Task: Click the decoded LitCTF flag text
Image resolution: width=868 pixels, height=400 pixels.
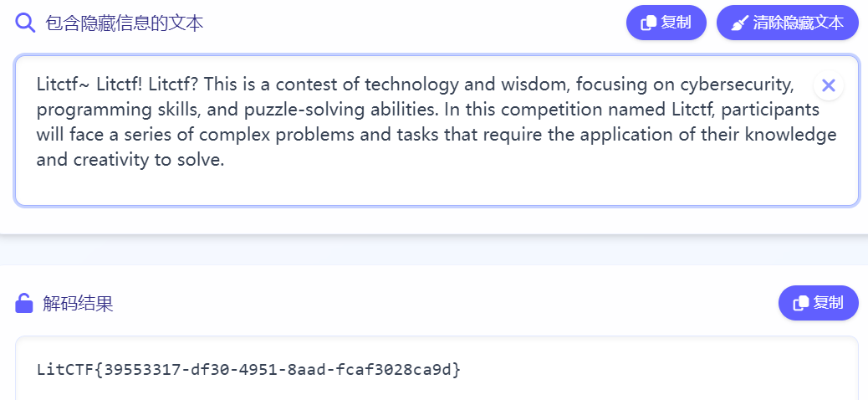Action: pyautogui.click(x=248, y=369)
